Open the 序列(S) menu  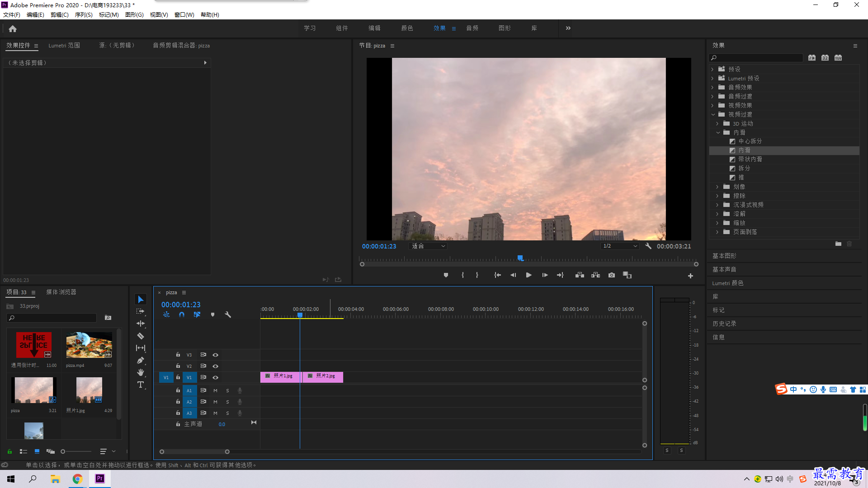click(84, 15)
